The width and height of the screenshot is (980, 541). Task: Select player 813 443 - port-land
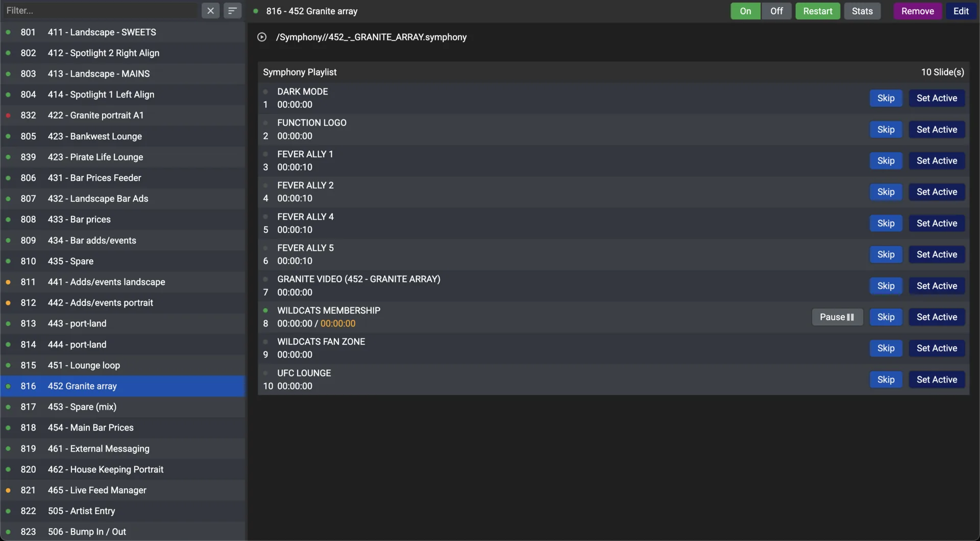tap(123, 323)
